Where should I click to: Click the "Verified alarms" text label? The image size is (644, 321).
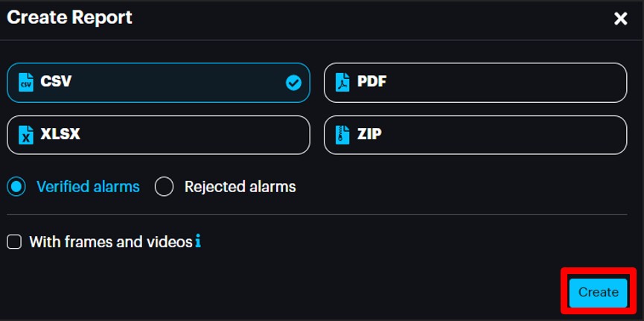click(88, 187)
